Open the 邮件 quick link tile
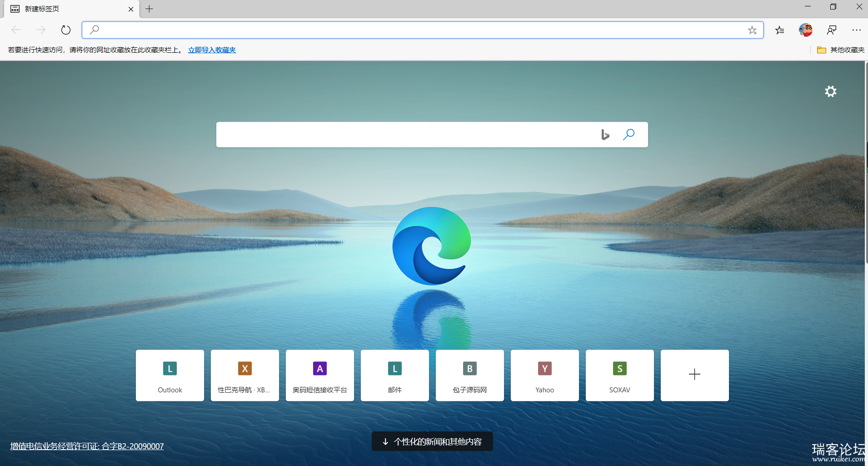 (395, 376)
